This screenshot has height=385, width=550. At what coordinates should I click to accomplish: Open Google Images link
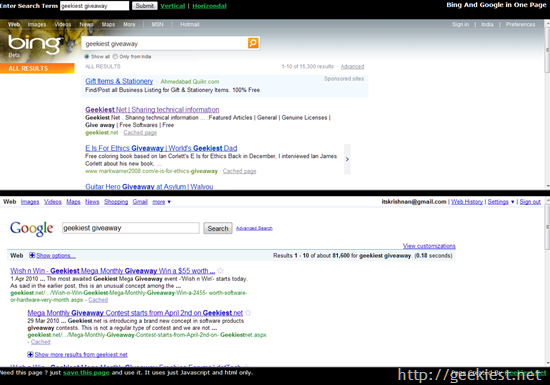point(30,202)
